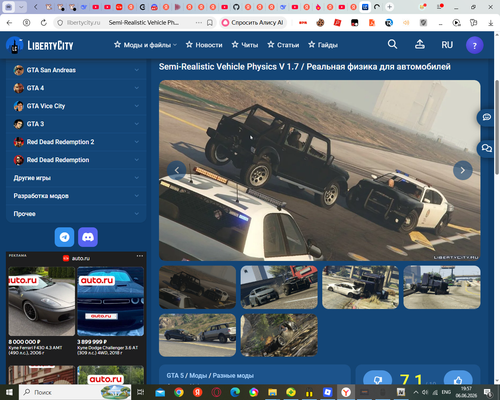Switch language using RU button
Screen dimensions: 500x400
[447, 45]
